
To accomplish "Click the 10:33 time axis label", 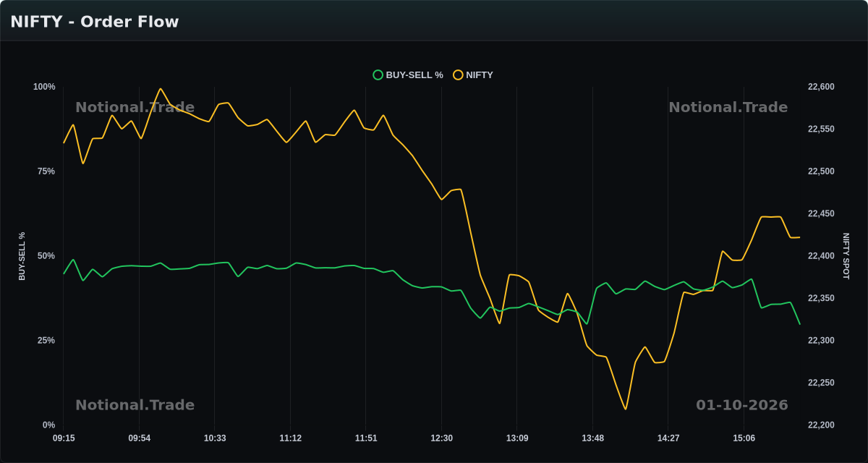I will 215,438.
